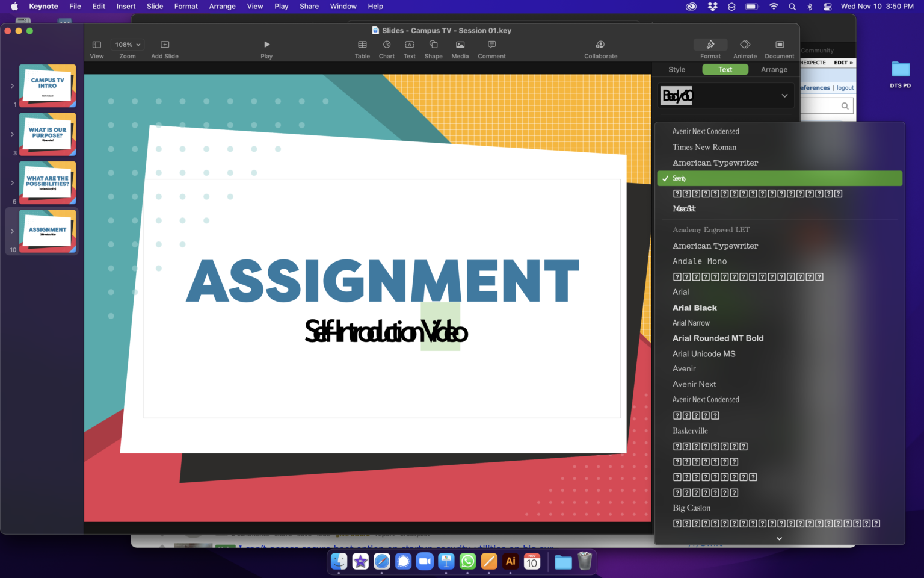Click the down arrow at font list bottom
The image size is (924, 578).
coord(779,539)
